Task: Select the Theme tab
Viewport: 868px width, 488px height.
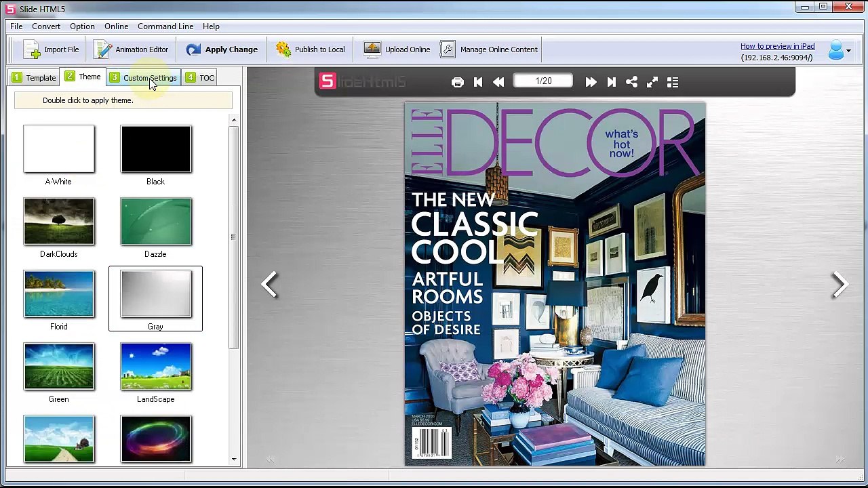Action: pyautogui.click(x=83, y=77)
